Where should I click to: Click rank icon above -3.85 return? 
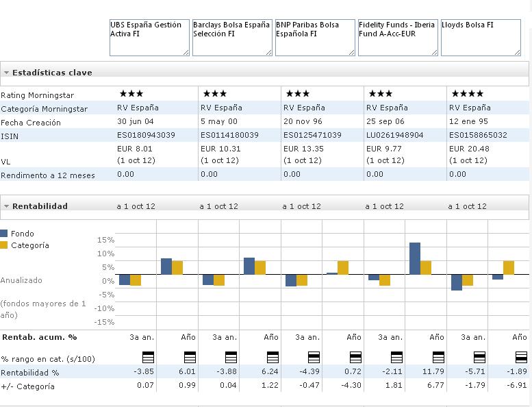coord(148,358)
